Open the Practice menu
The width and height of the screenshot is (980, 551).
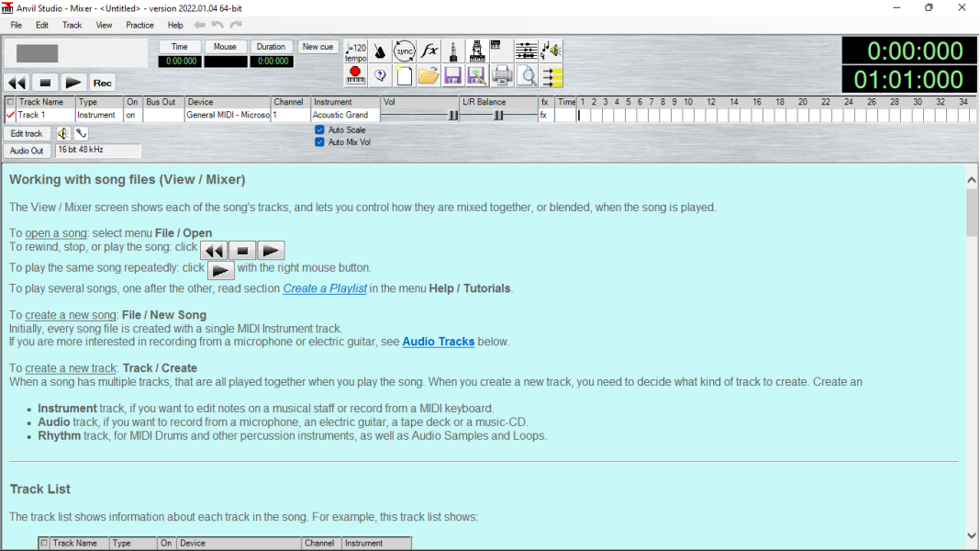click(139, 25)
